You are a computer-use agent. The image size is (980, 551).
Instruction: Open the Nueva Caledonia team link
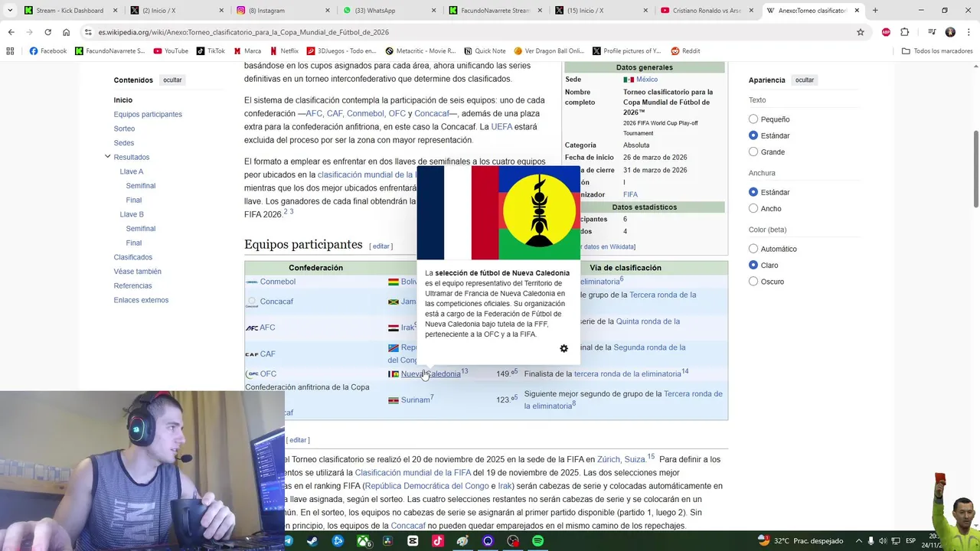tap(430, 374)
